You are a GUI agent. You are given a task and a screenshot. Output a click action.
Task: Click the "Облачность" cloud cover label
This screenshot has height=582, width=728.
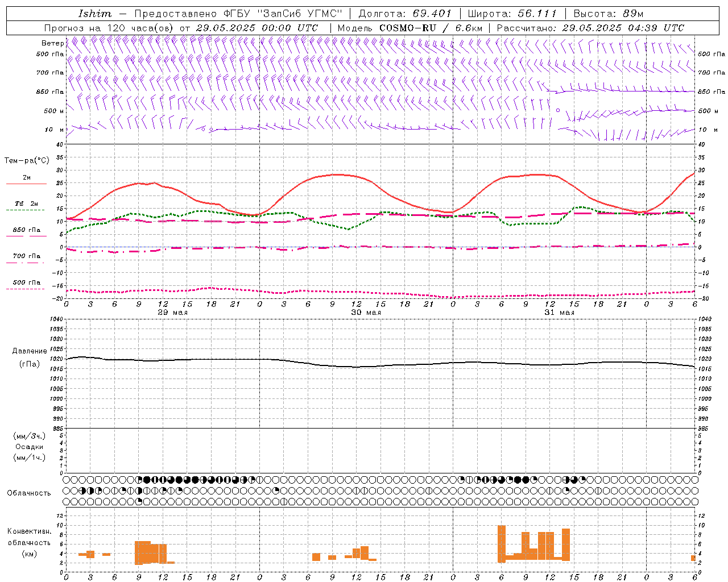coord(29,493)
